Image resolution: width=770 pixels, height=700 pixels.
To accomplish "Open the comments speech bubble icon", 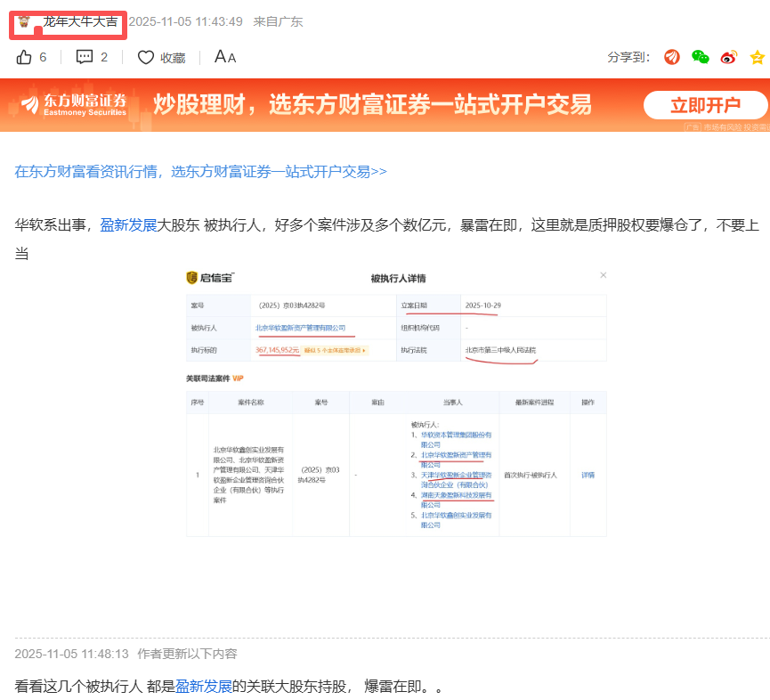I will (85, 57).
